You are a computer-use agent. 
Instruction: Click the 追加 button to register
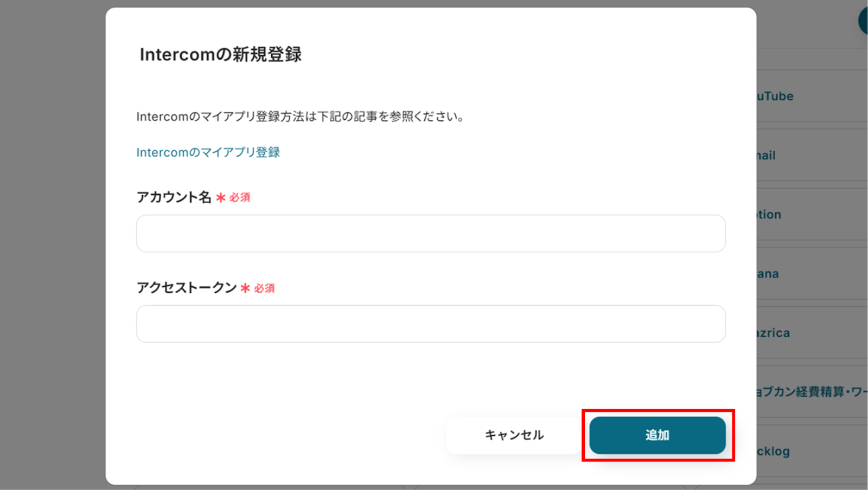657,435
